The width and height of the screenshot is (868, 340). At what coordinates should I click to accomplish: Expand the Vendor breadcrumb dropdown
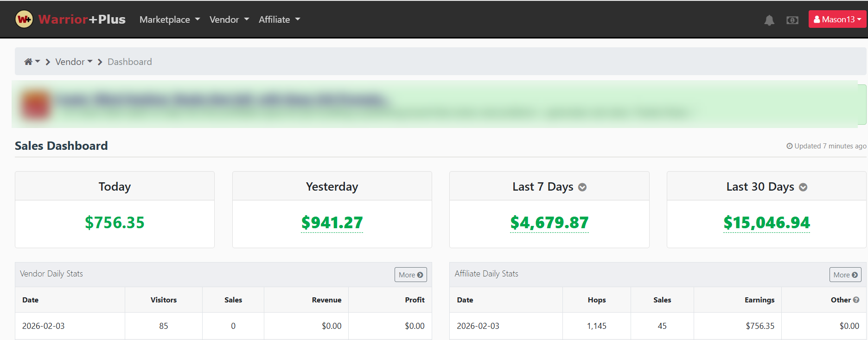click(x=74, y=62)
